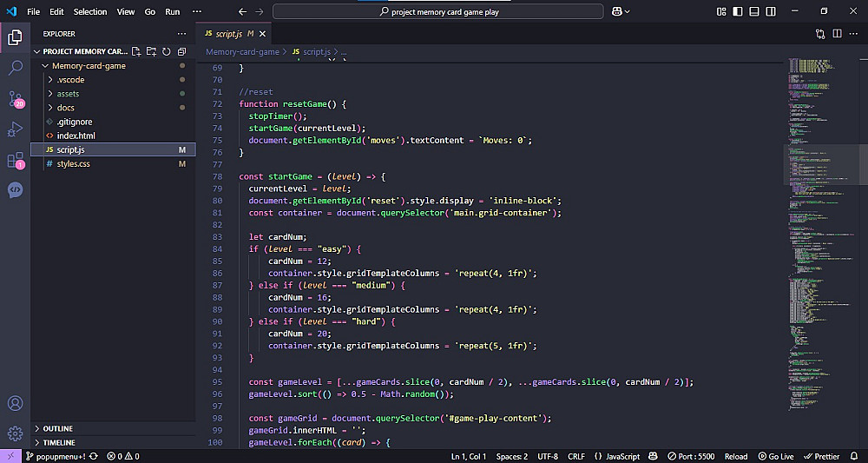Open Extensions view in activity bar

pos(15,160)
